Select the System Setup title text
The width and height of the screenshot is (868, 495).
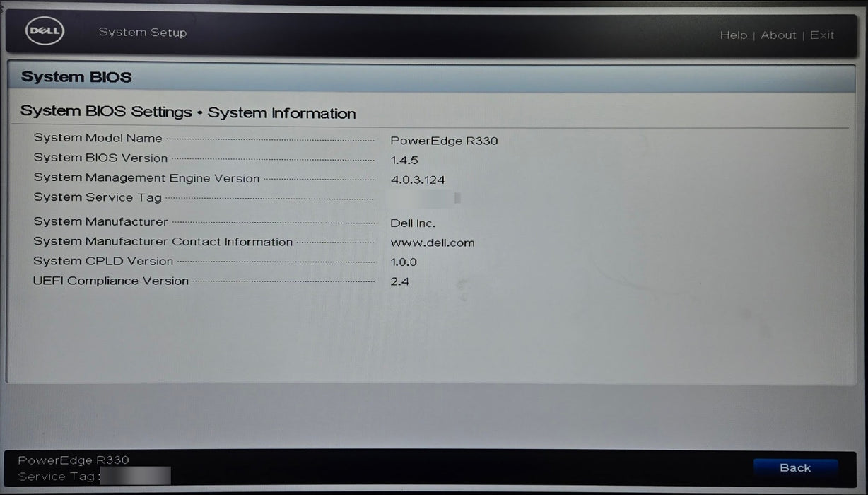(x=143, y=33)
